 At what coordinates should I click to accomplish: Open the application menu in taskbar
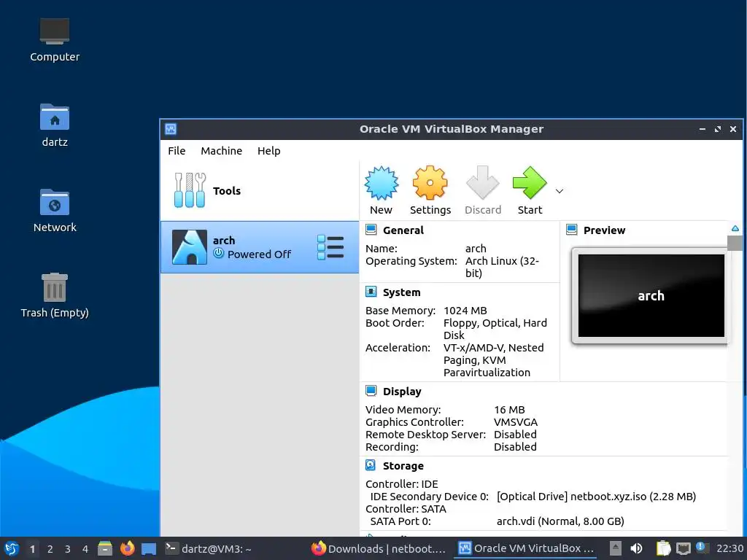pyautogui.click(x=12, y=548)
